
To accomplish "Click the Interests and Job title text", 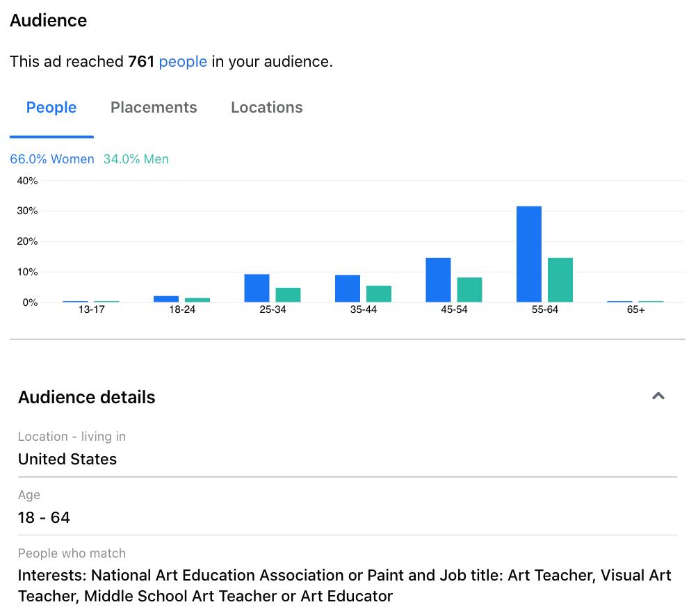I will pyautogui.click(x=344, y=585).
